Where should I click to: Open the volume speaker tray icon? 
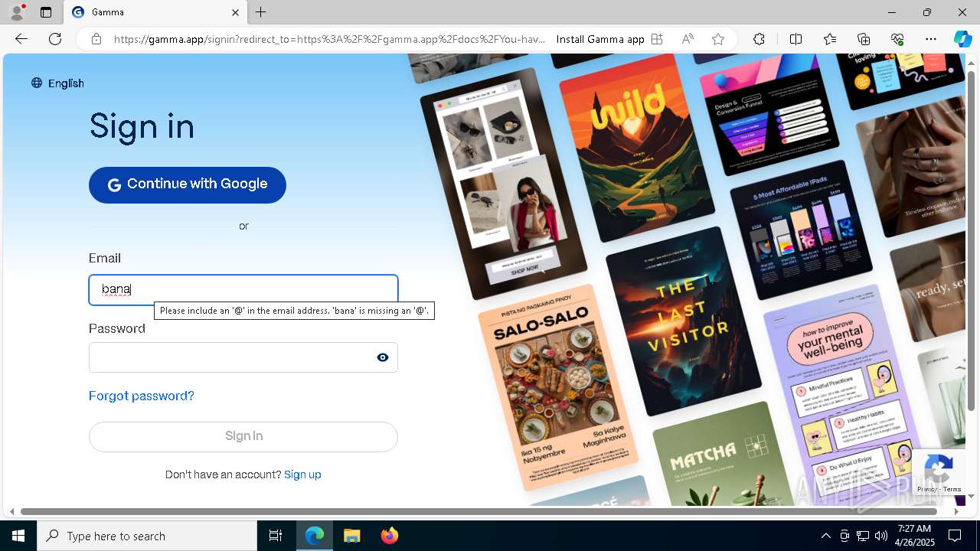pos(881,536)
